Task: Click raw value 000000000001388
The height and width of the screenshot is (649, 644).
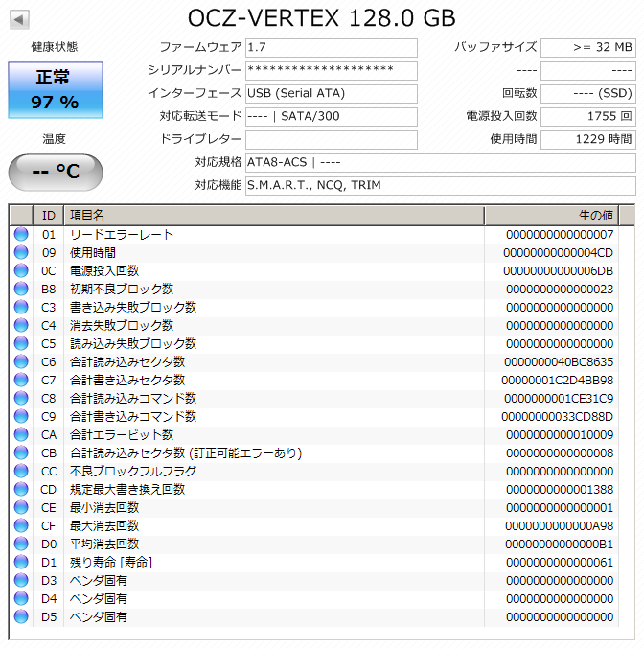Action: point(560,490)
